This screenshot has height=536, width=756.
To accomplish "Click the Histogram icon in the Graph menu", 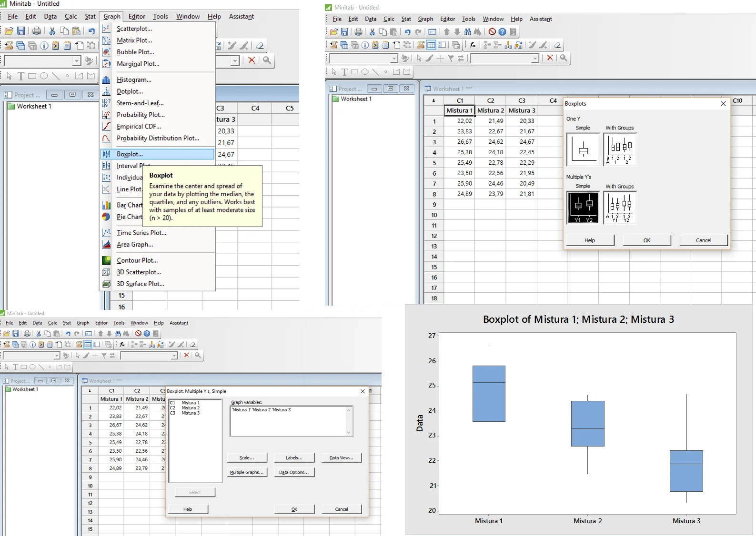I will (106, 80).
